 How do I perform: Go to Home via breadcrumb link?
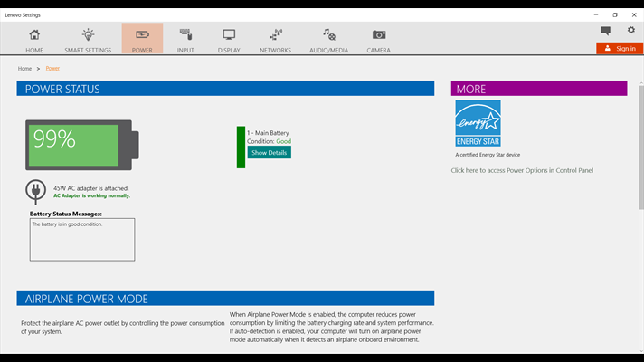coord(24,69)
